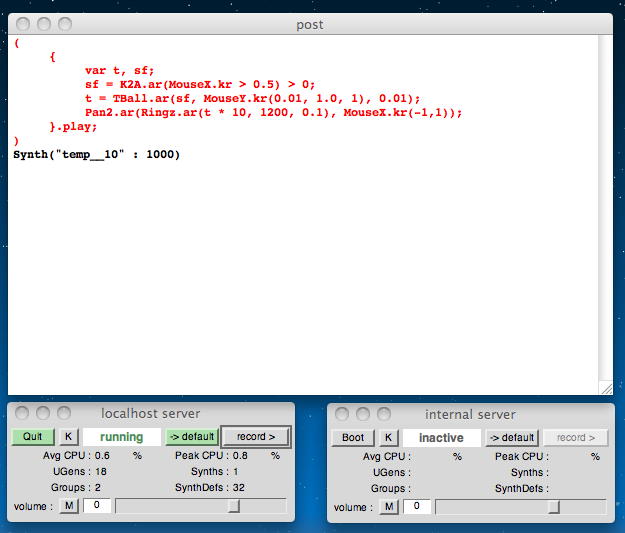Screen dimensions: 625x533
Task: Minimize the internal server window
Action: [x=363, y=414]
